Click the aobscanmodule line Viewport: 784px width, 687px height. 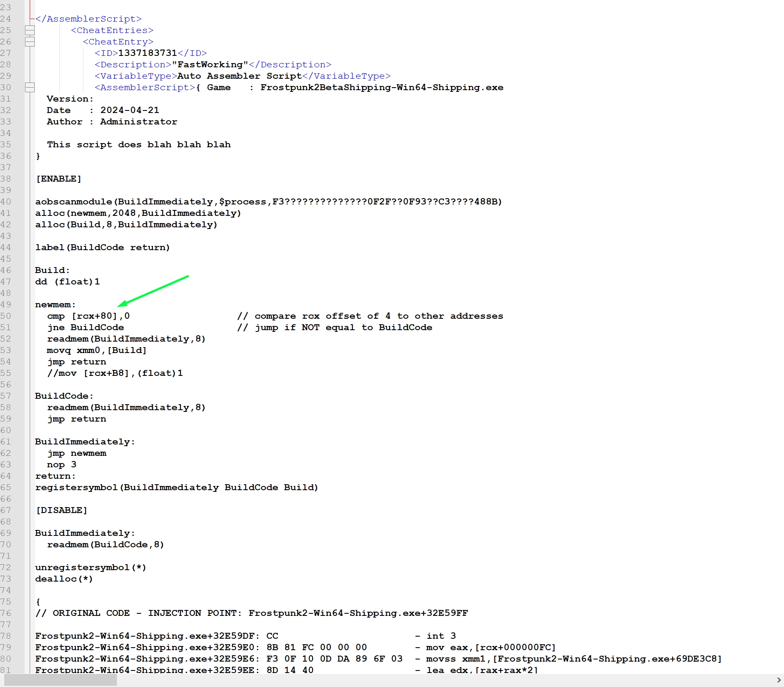click(269, 202)
